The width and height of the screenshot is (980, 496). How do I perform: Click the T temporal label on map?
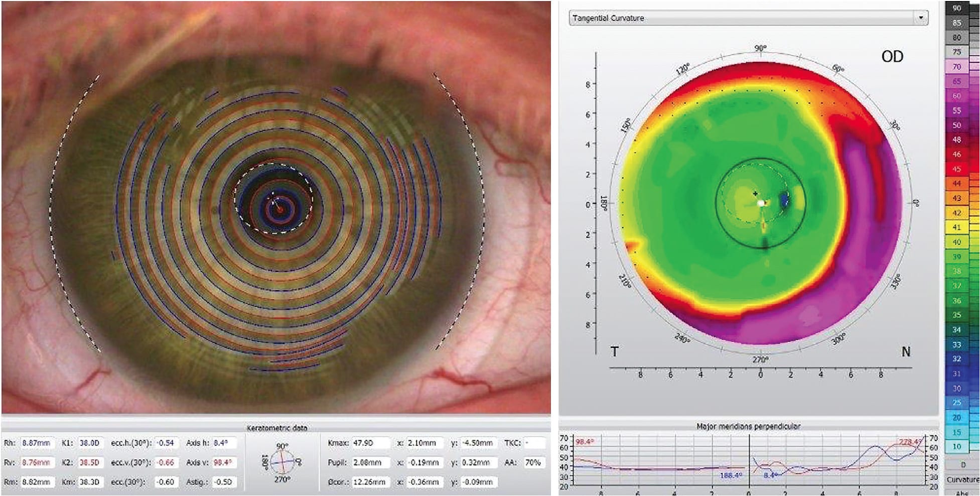click(x=614, y=352)
